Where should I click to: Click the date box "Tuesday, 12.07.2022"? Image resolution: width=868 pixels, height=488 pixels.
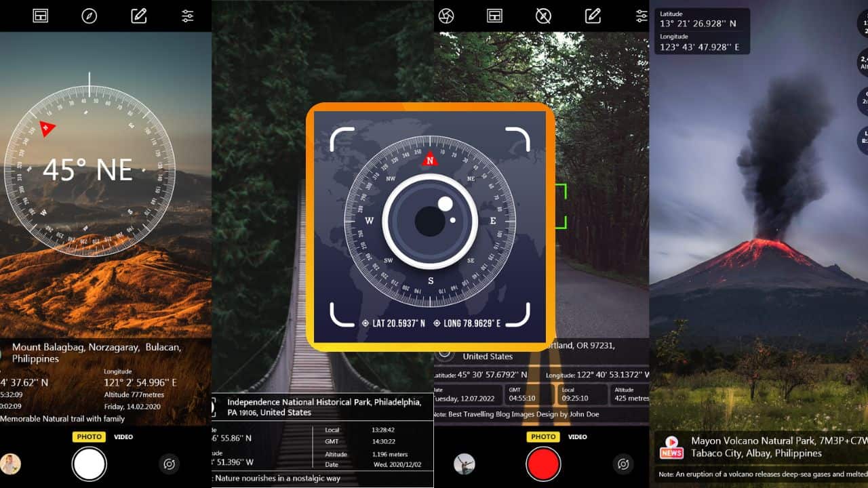468,394
